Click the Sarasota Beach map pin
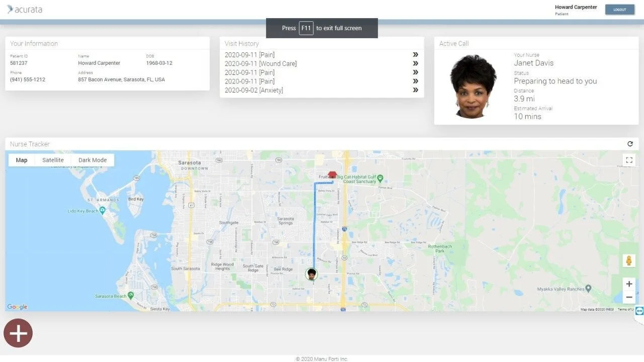Image resolution: width=644 pixels, height=362 pixels. coord(130,295)
